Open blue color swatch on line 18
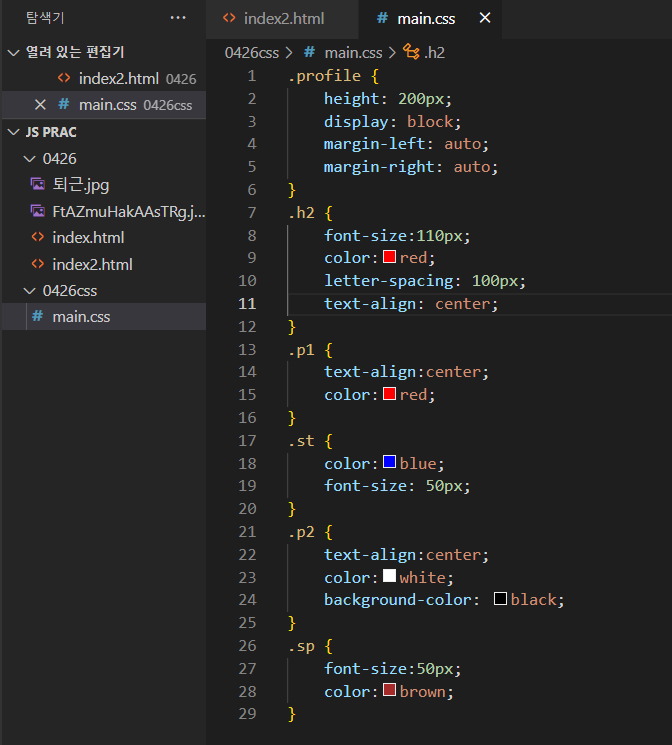 coord(389,462)
